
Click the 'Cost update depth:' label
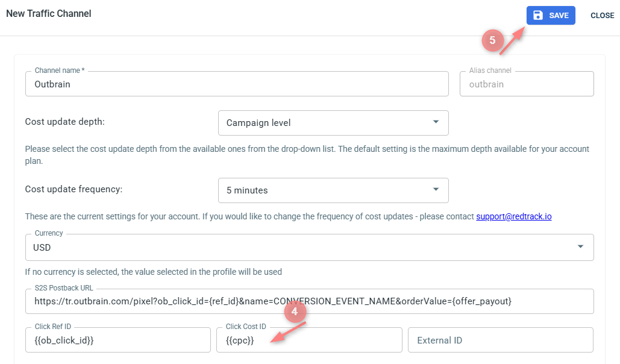tap(65, 122)
